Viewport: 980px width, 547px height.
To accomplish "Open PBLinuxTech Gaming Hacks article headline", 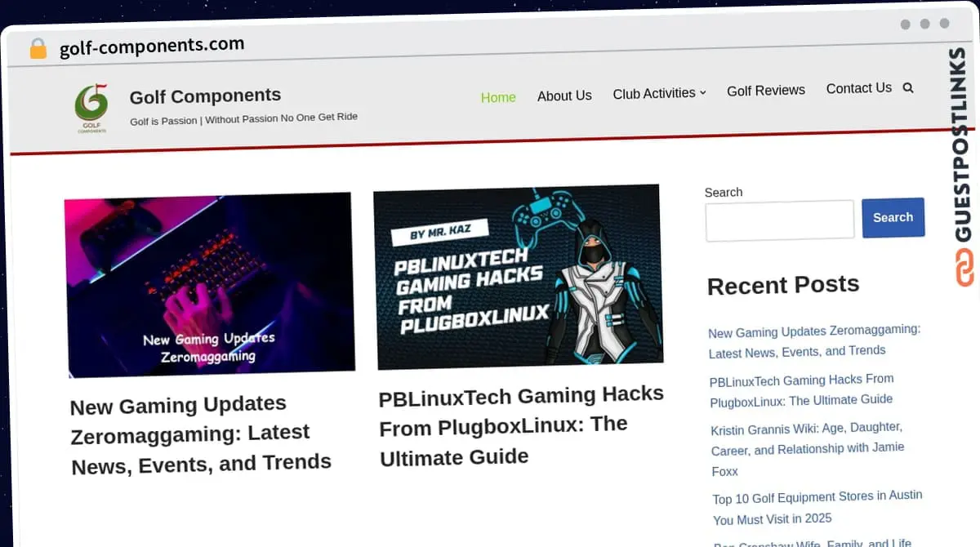I will [x=520, y=425].
